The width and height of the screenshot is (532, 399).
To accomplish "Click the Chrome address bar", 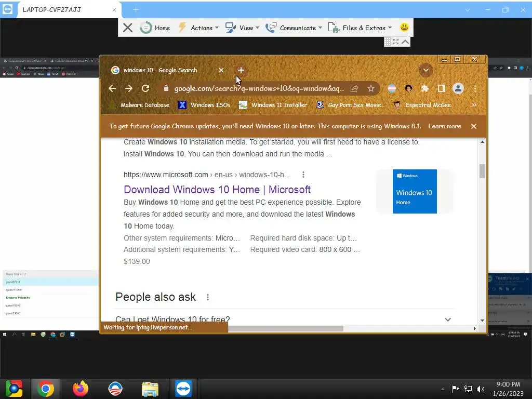I will click(259, 88).
